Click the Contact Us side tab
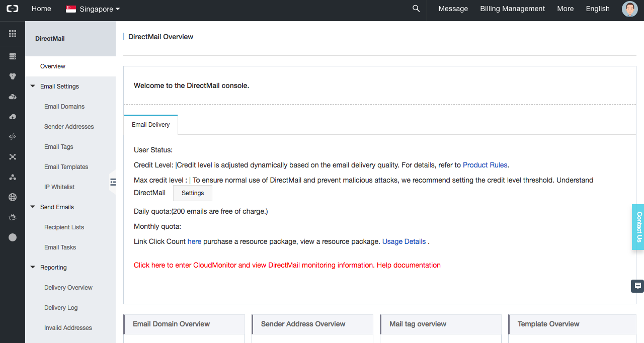 [x=638, y=227]
